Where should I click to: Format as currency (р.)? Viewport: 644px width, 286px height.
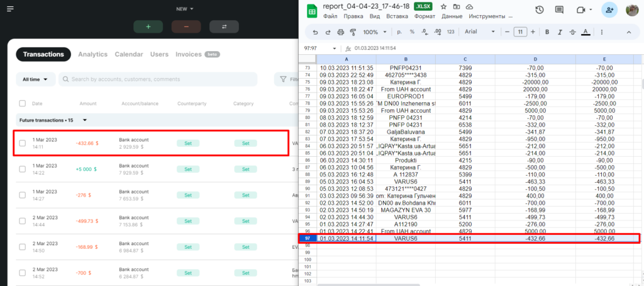pos(399,31)
